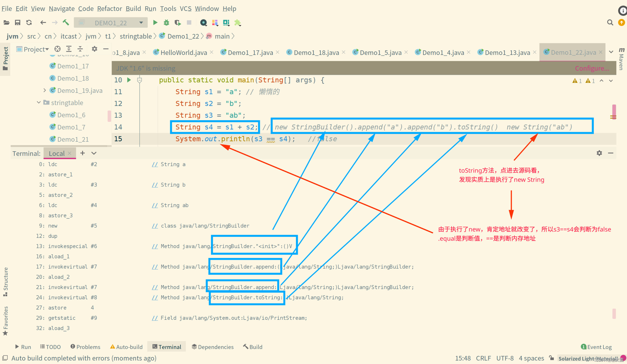Viewport: 627px width, 364px height.
Task: Collapse the stringtable folder node
Action: point(39,102)
